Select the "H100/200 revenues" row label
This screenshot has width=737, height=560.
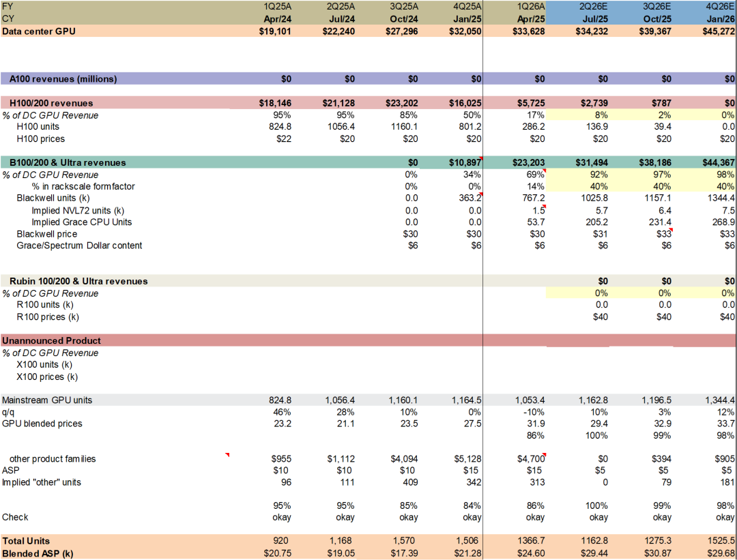pos(51,104)
